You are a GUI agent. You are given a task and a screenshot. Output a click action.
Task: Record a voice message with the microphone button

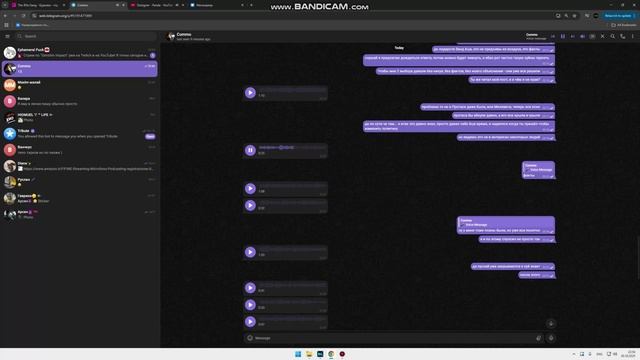[551, 338]
